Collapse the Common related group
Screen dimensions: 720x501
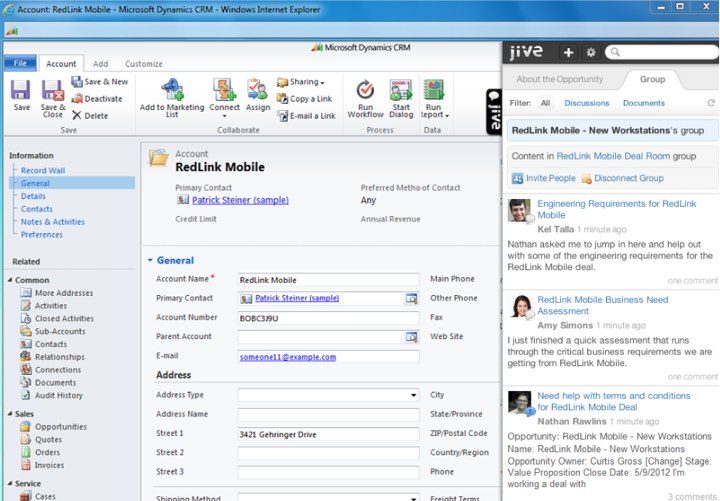click(10, 280)
